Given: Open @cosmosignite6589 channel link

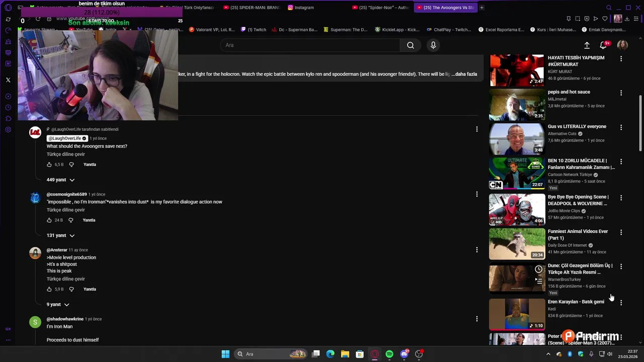Looking at the screenshot, I should coord(66,194).
